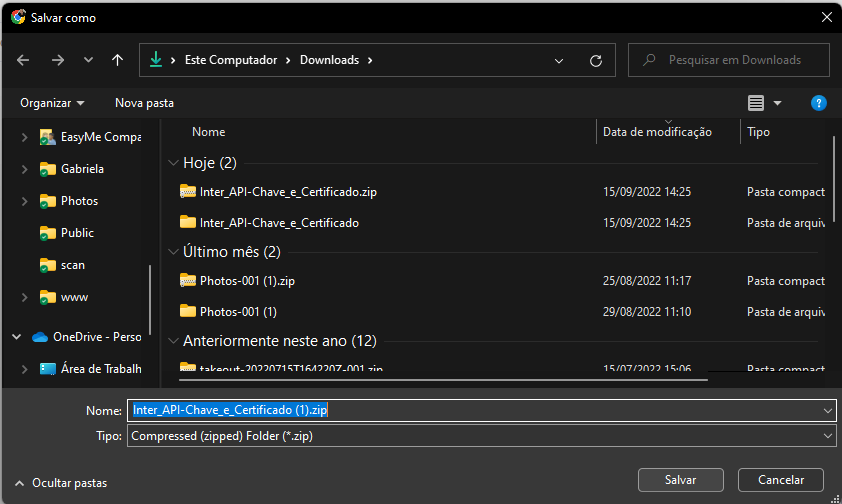This screenshot has height=504, width=842.
Task: Select the Photos-001 (1) folder
Action: click(238, 311)
